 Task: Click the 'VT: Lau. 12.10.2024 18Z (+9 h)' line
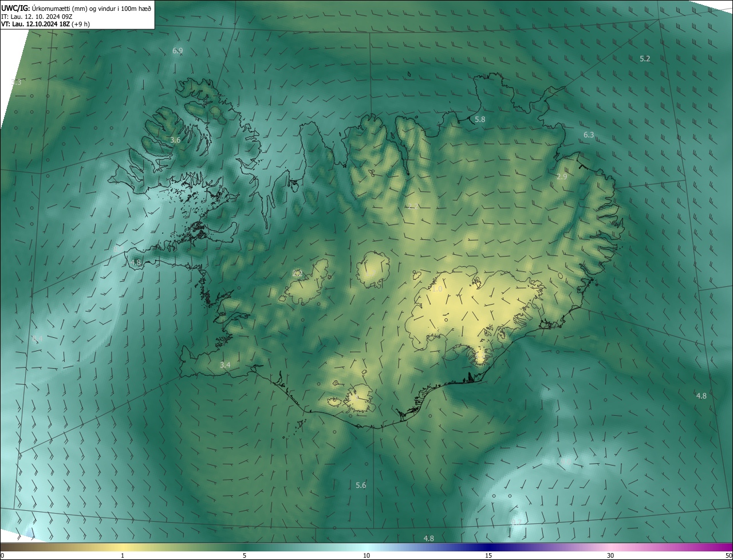click(45, 24)
